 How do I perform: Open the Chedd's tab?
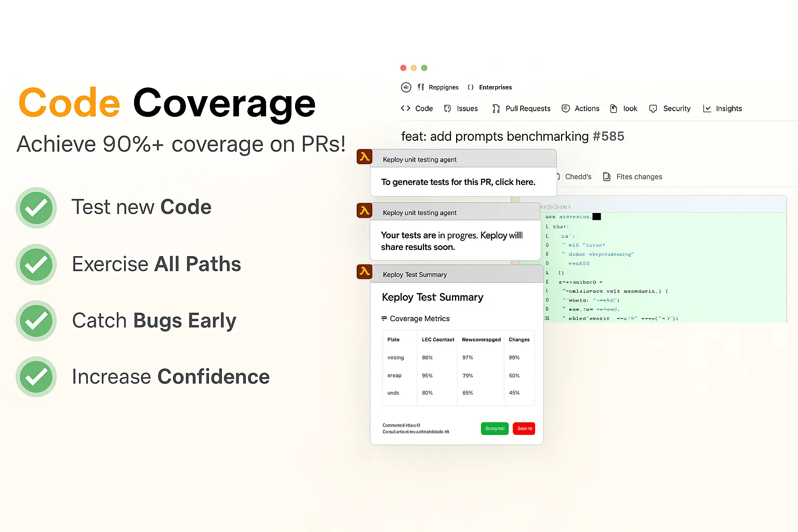click(x=574, y=177)
